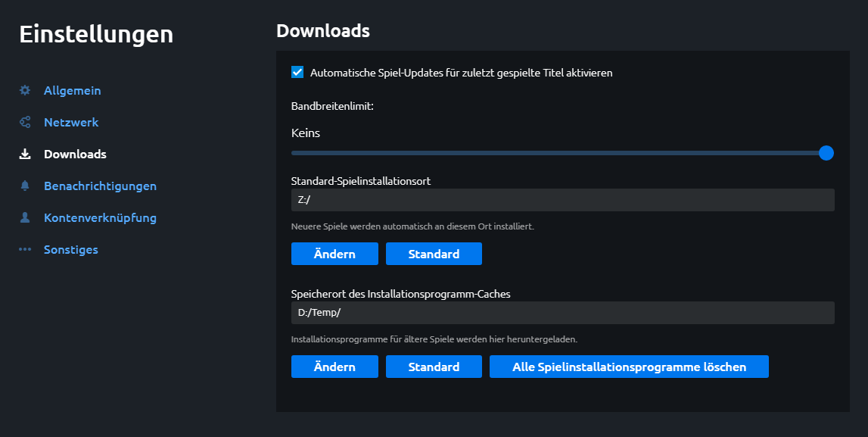Click the Kontenverknüpfung person icon
This screenshot has height=437, width=868.
[x=25, y=218]
